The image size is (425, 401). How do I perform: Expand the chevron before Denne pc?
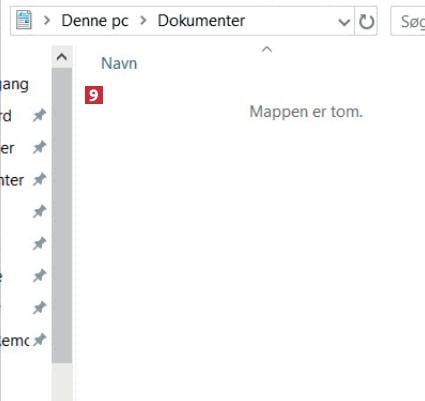pyautogui.click(x=47, y=21)
